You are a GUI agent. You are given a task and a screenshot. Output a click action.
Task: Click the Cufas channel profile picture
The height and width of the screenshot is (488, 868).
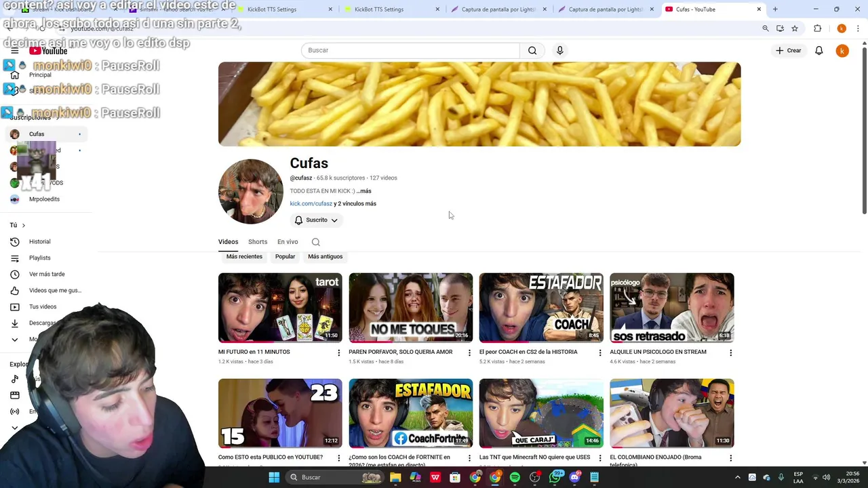251,192
